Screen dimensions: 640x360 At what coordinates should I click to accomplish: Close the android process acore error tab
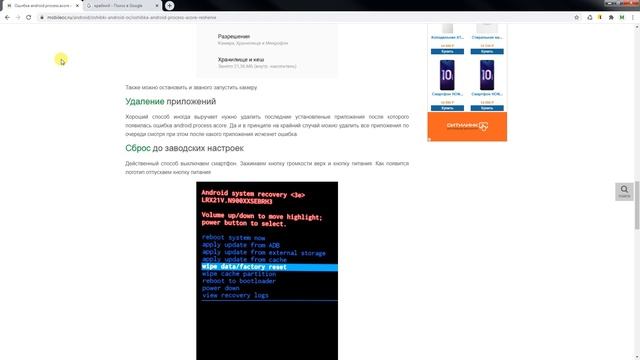pyautogui.click(x=77, y=6)
